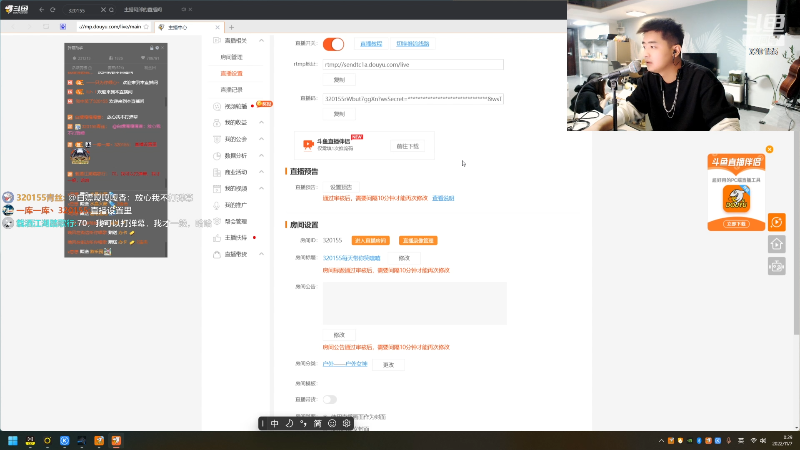Copy the stream code with 复制
This screenshot has width=800, height=450.
coord(339,114)
